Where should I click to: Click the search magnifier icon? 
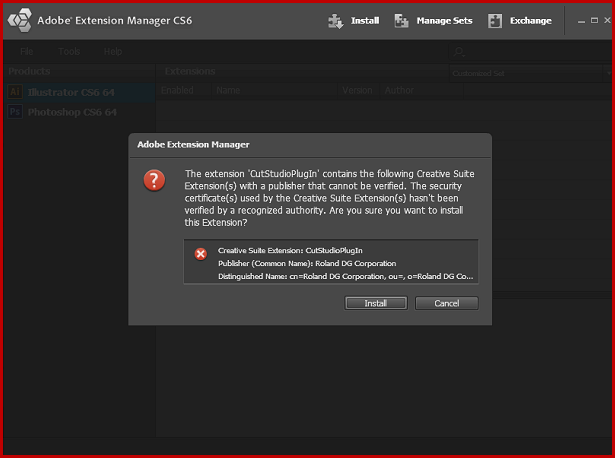pos(459,52)
